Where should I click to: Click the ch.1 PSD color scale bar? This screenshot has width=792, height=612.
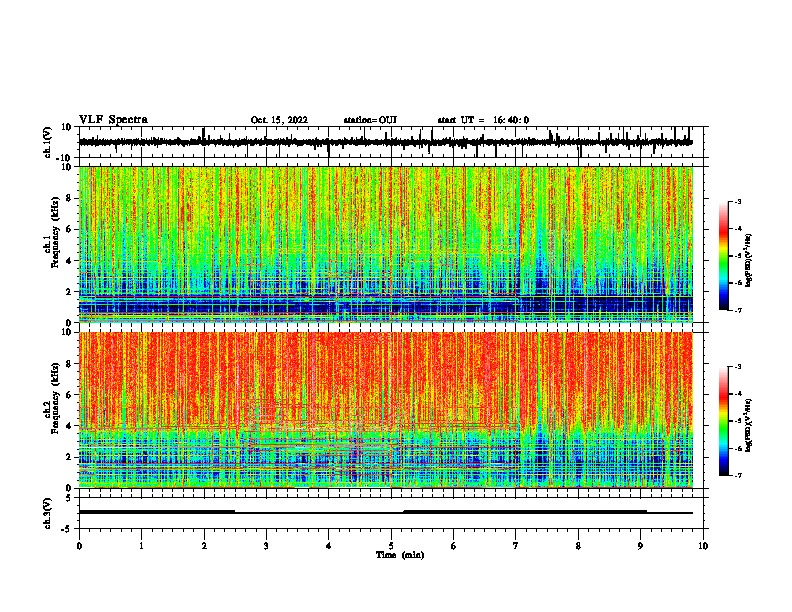coord(724,256)
